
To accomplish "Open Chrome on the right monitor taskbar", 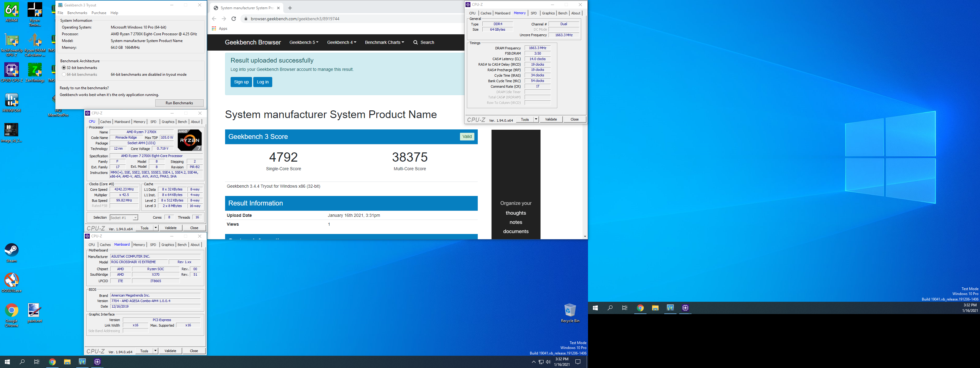I will pyautogui.click(x=640, y=308).
